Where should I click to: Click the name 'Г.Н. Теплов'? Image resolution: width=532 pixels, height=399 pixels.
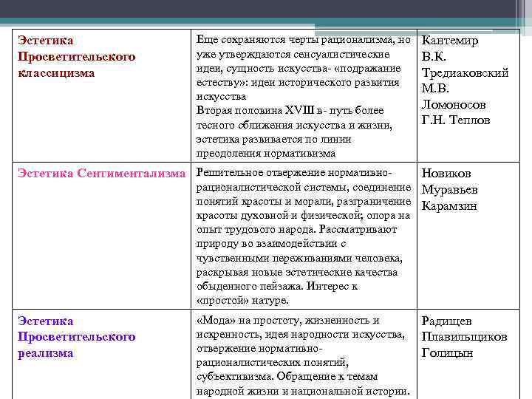456,120
